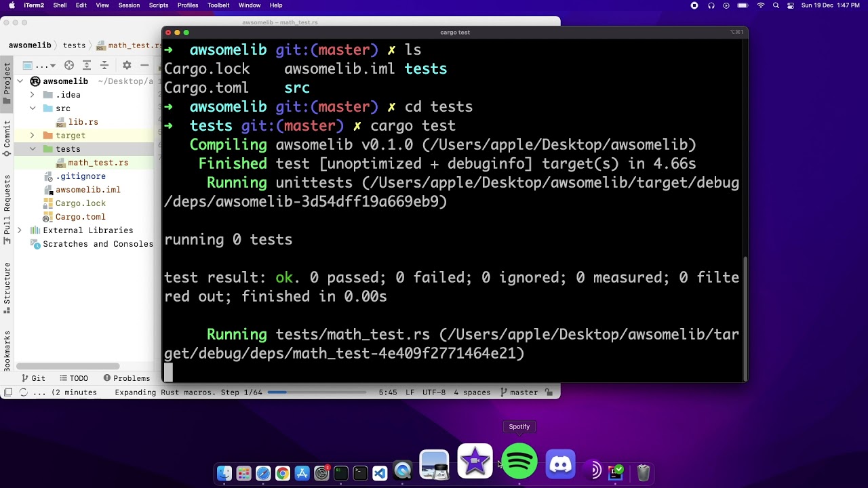Toggle tool window bars icon in status bar
This screenshot has width=868, height=488.
8,392
